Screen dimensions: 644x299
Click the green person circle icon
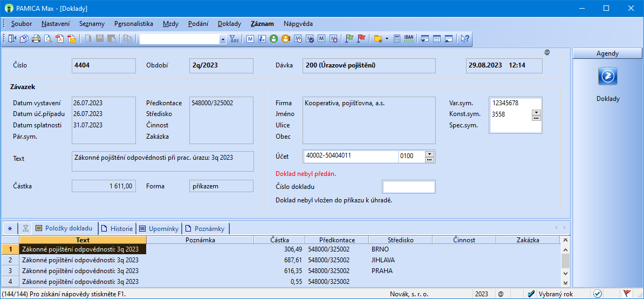pos(274,39)
